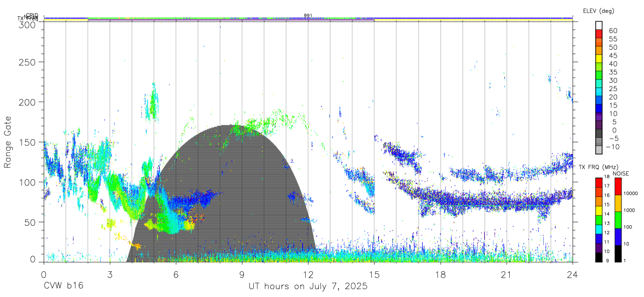Select the yellow TX FRQ swatch between 15 and 14

coord(599,211)
